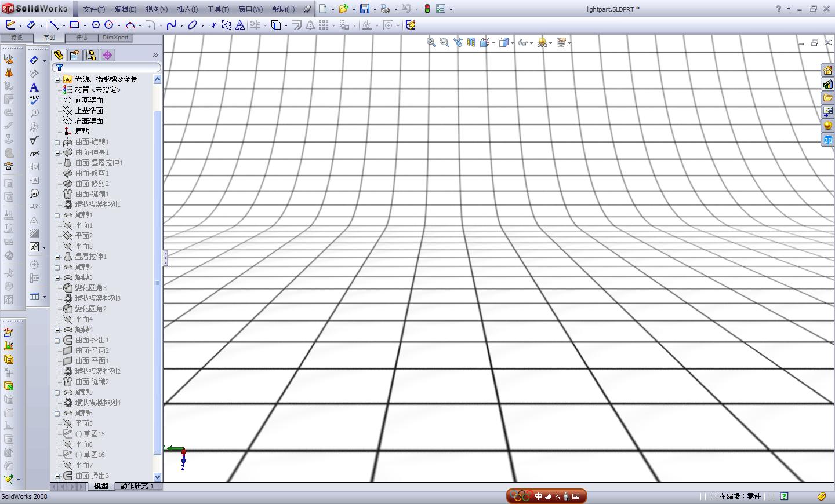Click the Zoom to Area icon

pyautogui.click(x=445, y=42)
